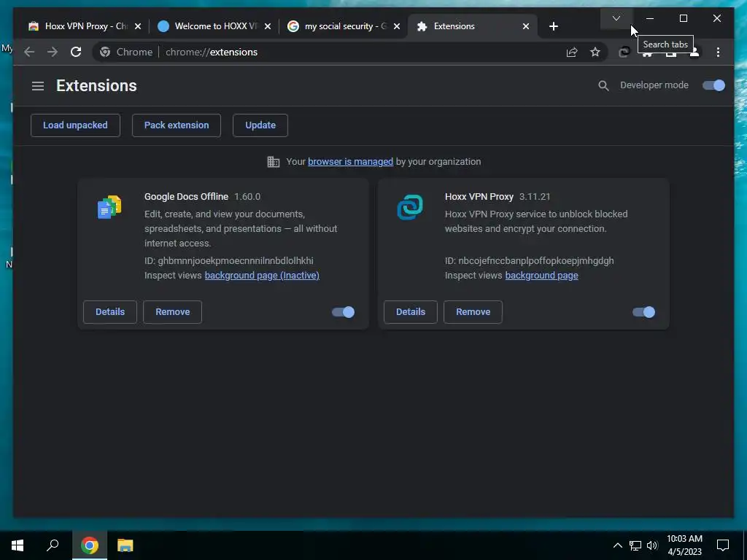Click the managed organization building icon
Viewport: 747px width, 560px height.
tap(273, 162)
